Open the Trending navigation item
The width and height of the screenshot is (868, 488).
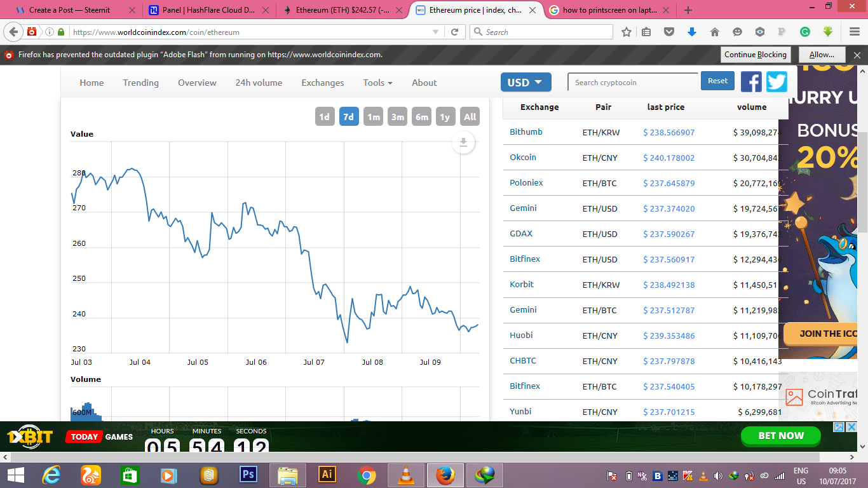(x=141, y=83)
